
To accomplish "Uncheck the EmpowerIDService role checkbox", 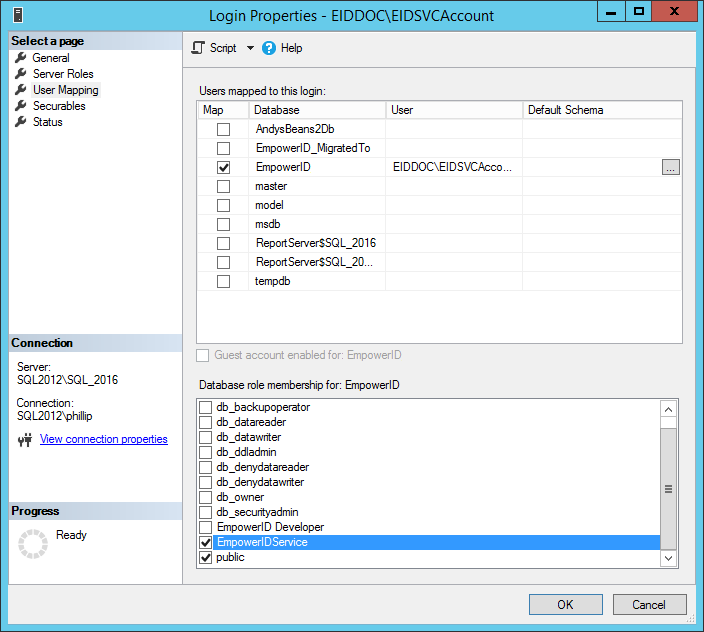I will 205,542.
